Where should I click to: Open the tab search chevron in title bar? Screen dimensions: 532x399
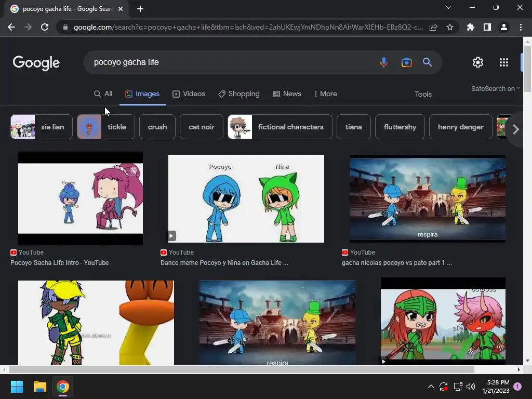coord(448,7)
